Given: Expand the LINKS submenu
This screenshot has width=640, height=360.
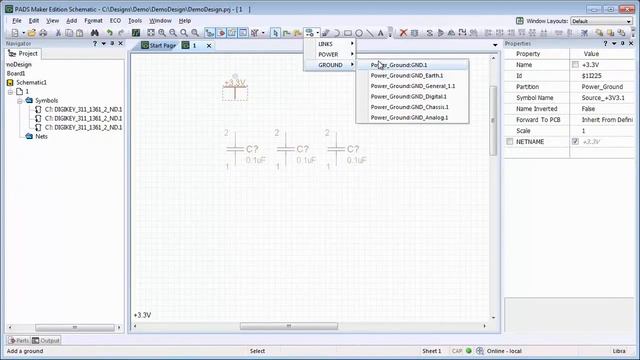Looking at the screenshot, I should click(330, 44).
